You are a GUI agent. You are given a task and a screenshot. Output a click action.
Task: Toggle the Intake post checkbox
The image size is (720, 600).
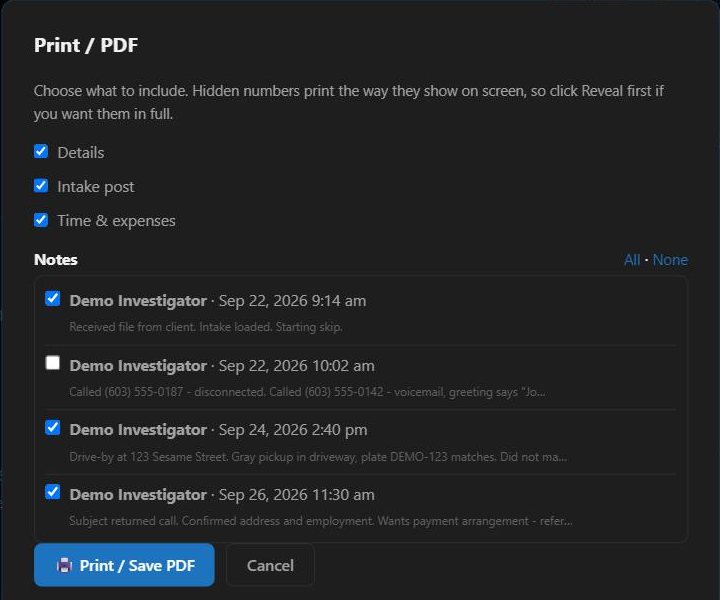[x=41, y=185]
